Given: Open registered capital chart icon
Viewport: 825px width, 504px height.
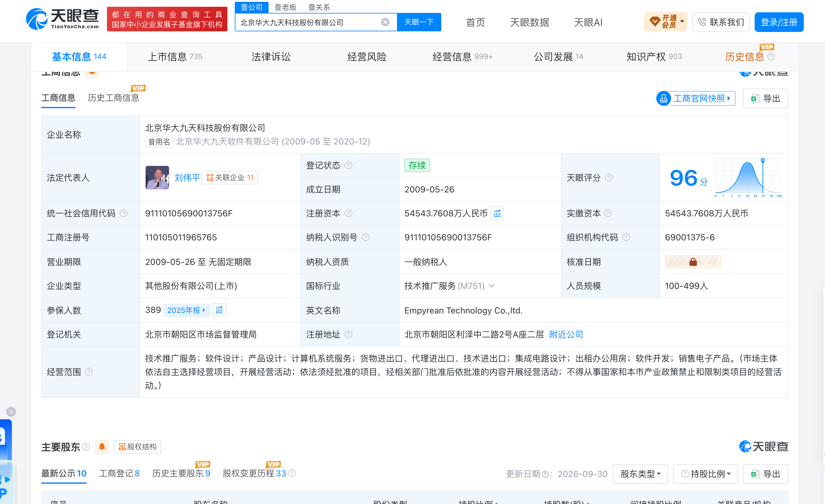Looking at the screenshot, I should coord(497,213).
